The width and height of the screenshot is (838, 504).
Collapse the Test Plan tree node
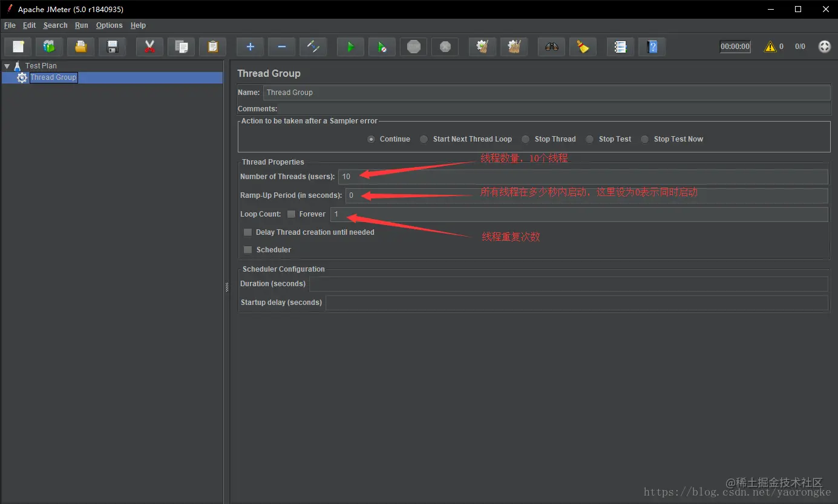(x=7, y=66)
